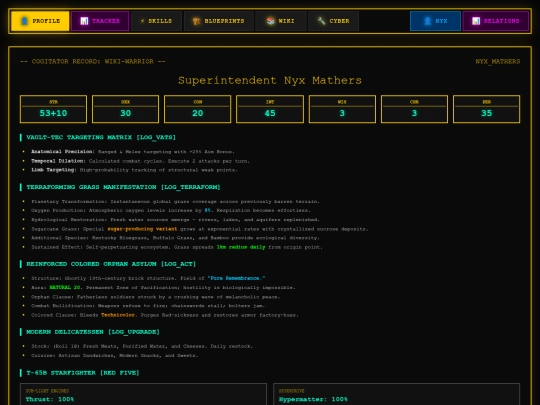Screen dimensions: 540x405
Task: Select the CON stat box 20
Action: [x=198, y=109]
